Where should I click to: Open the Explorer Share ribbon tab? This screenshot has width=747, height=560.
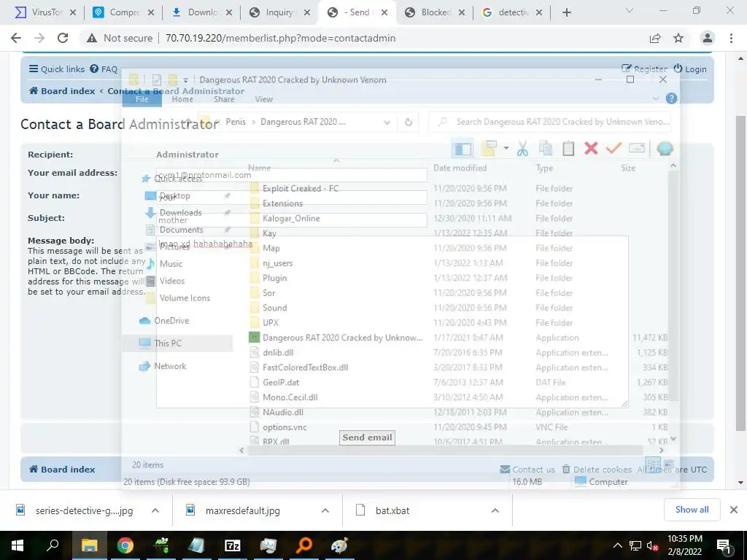pyautogui.click(x=224, y=99)
